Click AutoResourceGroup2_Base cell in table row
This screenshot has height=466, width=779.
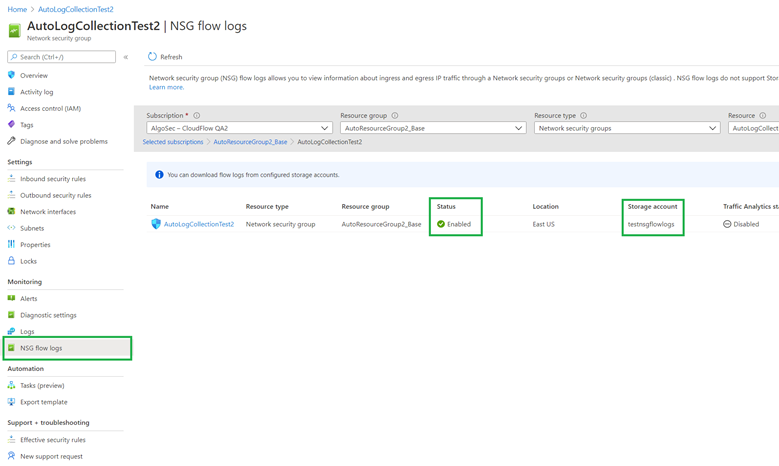click(x=381, y=224)
